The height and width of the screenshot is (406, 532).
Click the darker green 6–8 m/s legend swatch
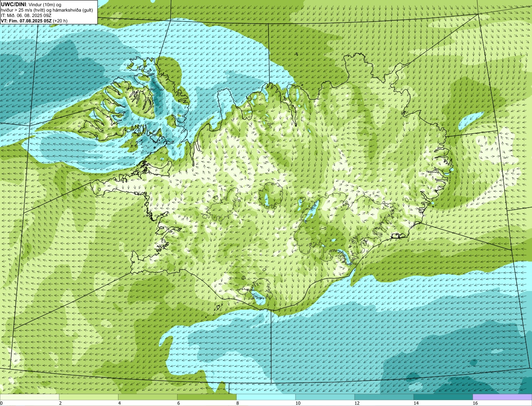tap(207, 397)
